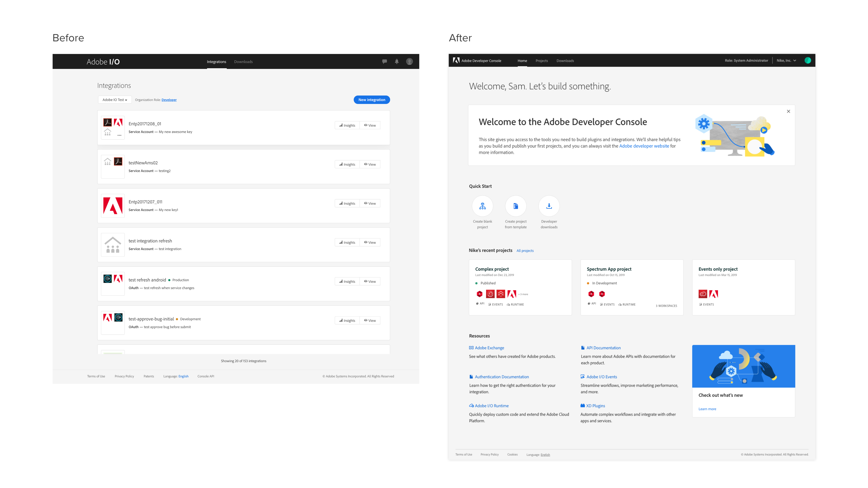Open the Adobe IO Test organization dropdown
Screen dimensions: 868x488
coord(115,100)
